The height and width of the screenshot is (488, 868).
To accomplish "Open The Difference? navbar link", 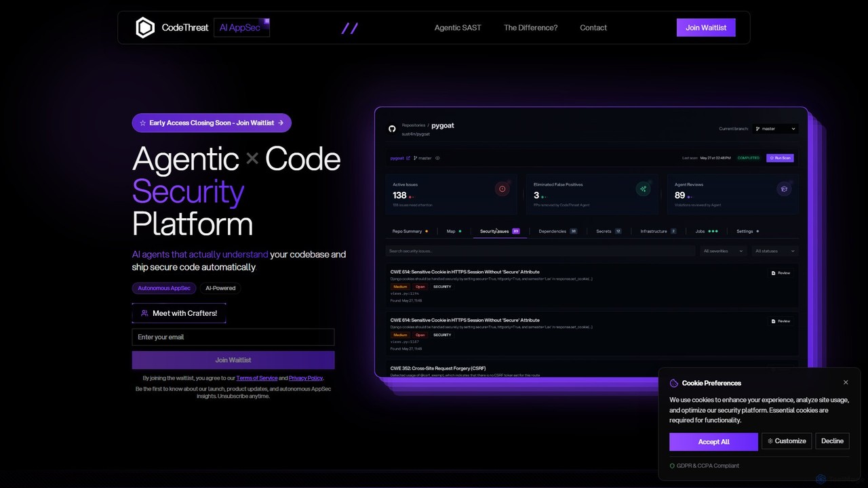I will pos(530,28).
